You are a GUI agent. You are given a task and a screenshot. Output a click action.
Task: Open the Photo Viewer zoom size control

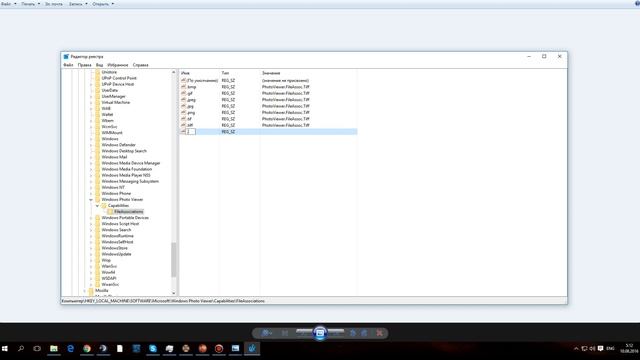(266, 333)
